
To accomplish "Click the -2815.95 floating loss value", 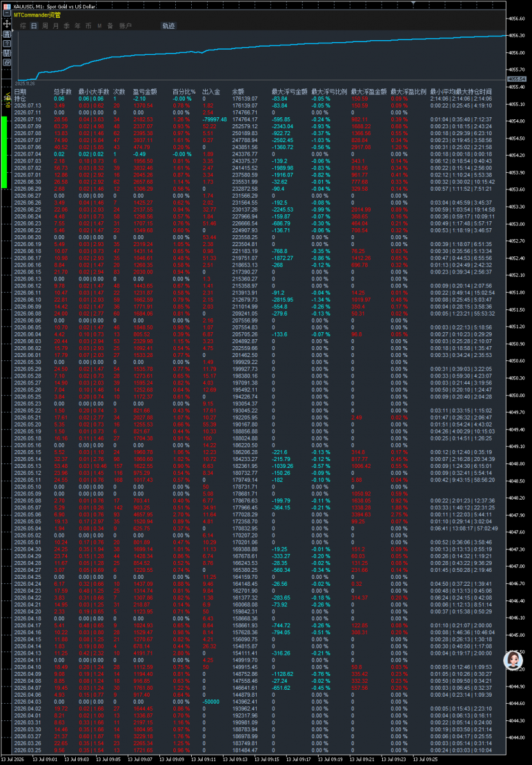I will click(282, 300).
